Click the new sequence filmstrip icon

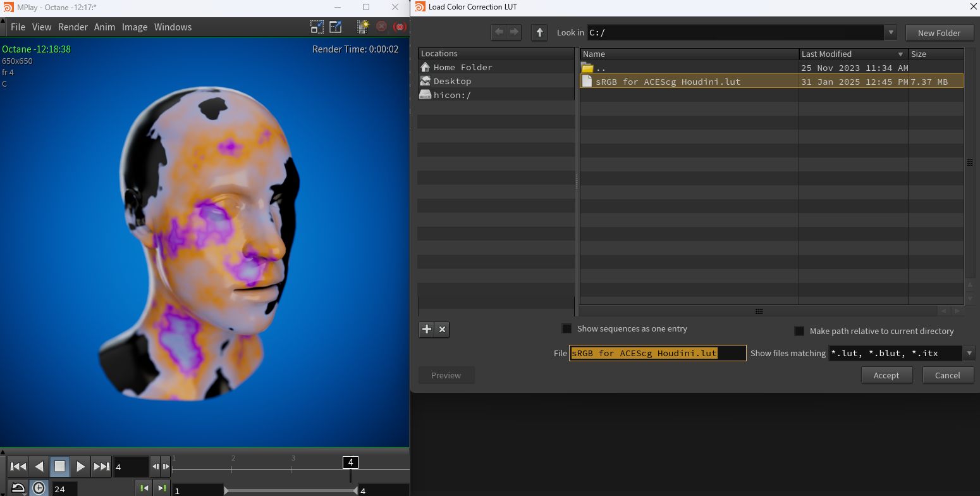[363, 27]
